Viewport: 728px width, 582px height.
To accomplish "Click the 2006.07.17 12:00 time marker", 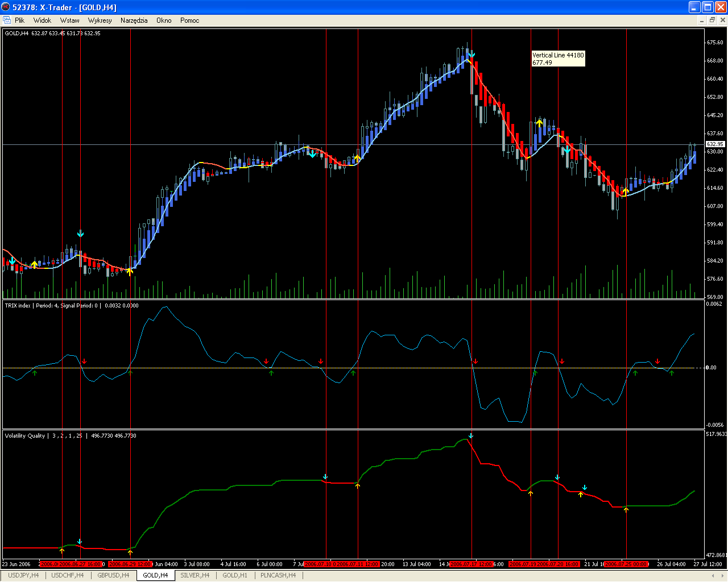I will [471, 564].
